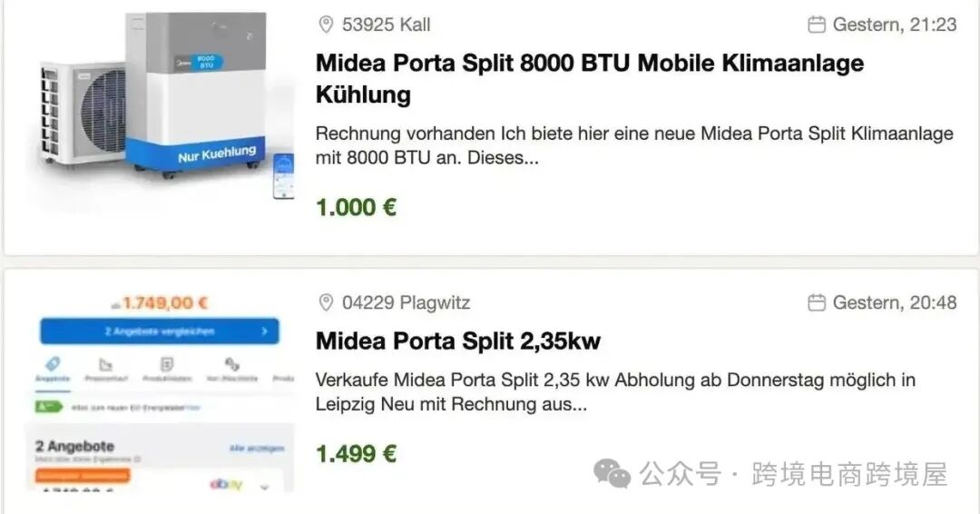Click the 1.000 € price
This screenshot has width=980, height=514.
(x=356, y=207)
